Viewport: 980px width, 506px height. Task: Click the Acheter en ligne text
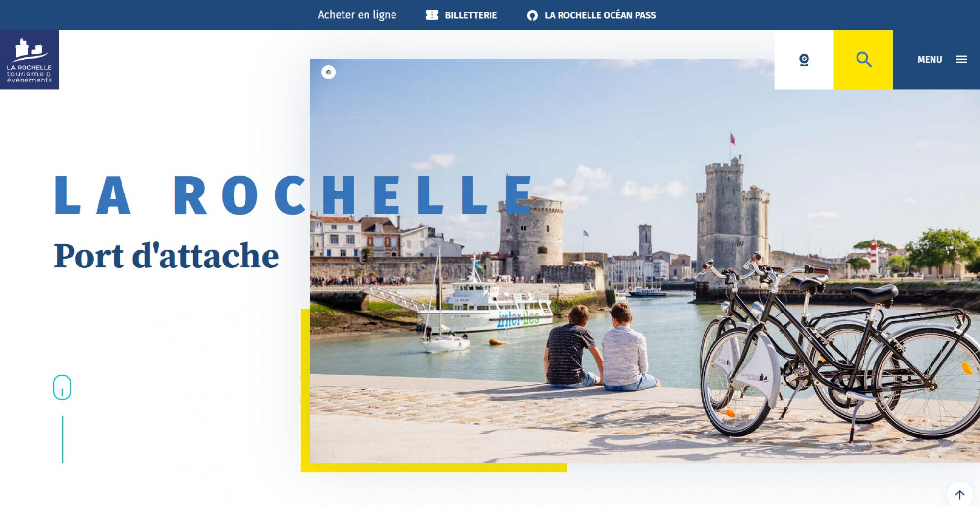coord(357,15)
